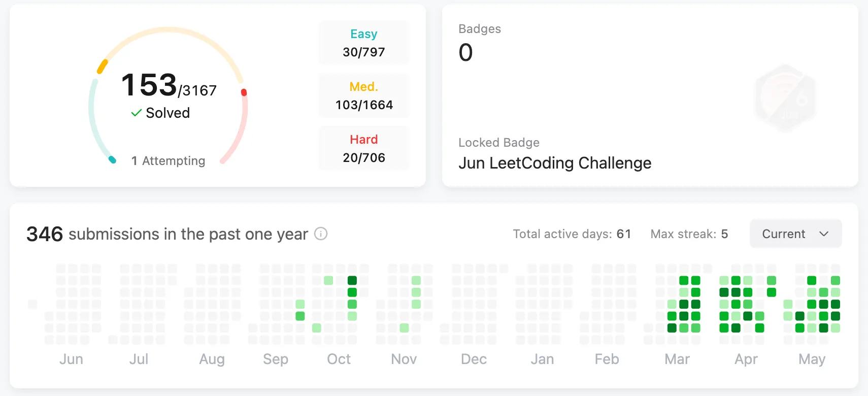Image resolution: width=868 pixels, height=396 pixels.
Task: Click the Mar month label in heatmap
Action: tap(677, 359)
